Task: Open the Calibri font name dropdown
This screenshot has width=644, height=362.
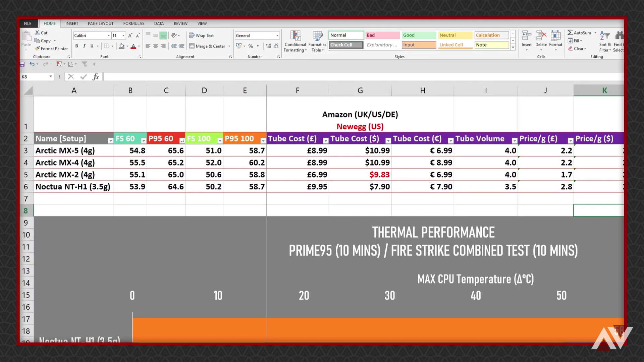Action: point(109,36)
